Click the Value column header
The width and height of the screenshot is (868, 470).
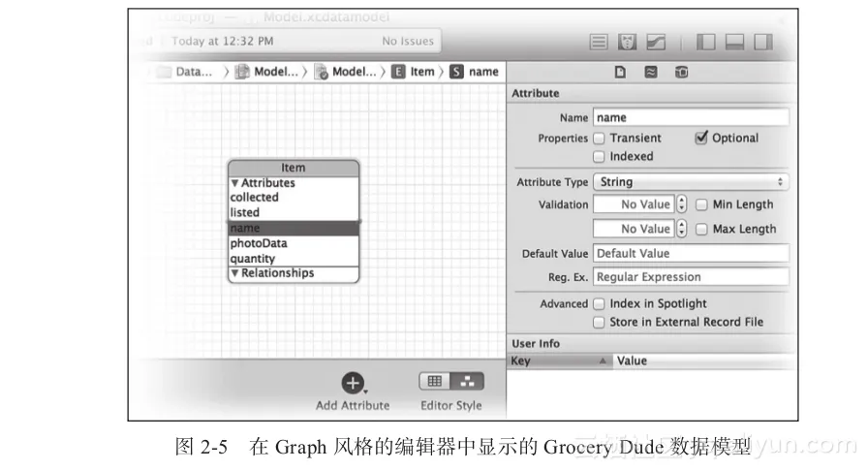tap(704, 360)
